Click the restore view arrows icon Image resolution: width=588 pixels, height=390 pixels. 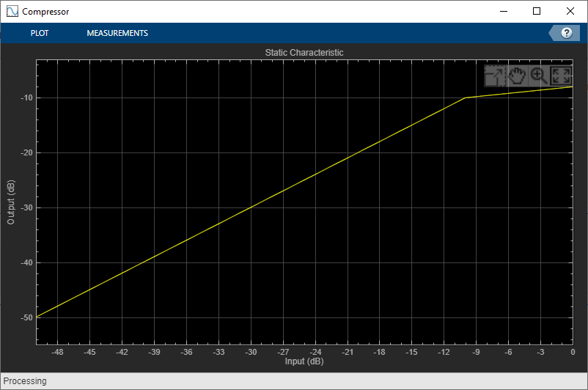point(561,76)
